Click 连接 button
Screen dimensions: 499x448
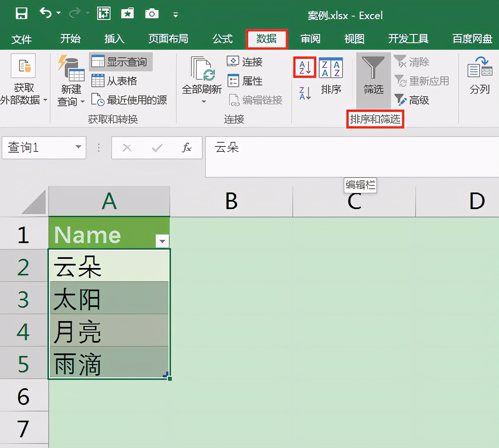[x=245, y=62]
